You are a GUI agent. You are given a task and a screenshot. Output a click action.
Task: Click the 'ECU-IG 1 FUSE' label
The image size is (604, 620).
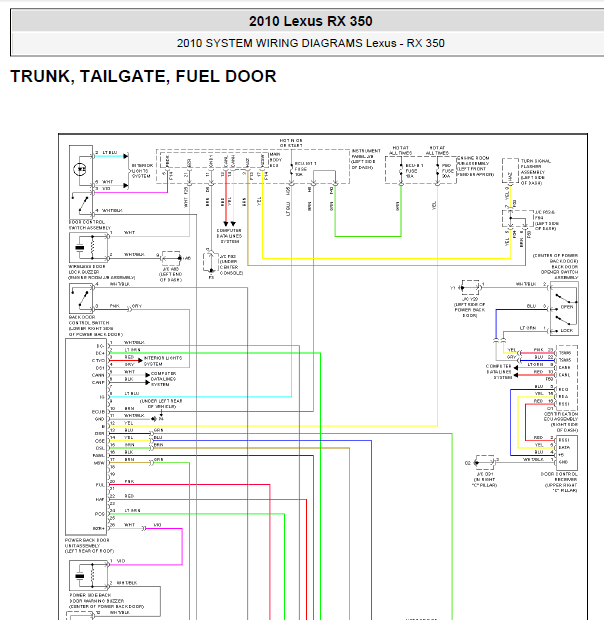306,168
